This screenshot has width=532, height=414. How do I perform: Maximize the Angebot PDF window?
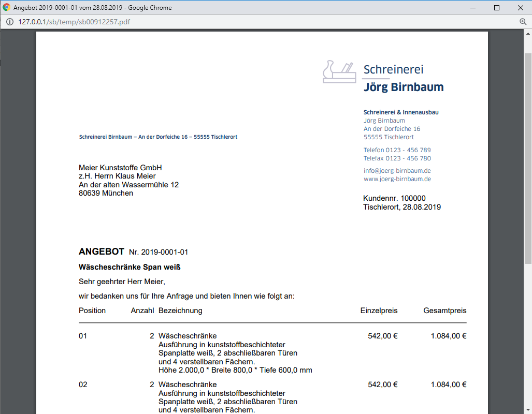(x=497, y=8)
